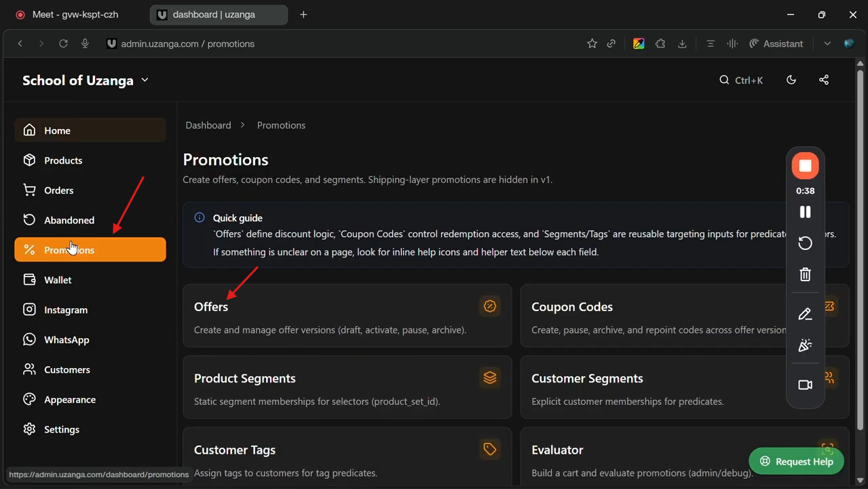Switch to the Meet browser tab
The height and width of the screenshot is (489, 868).
tap(75, 14)
